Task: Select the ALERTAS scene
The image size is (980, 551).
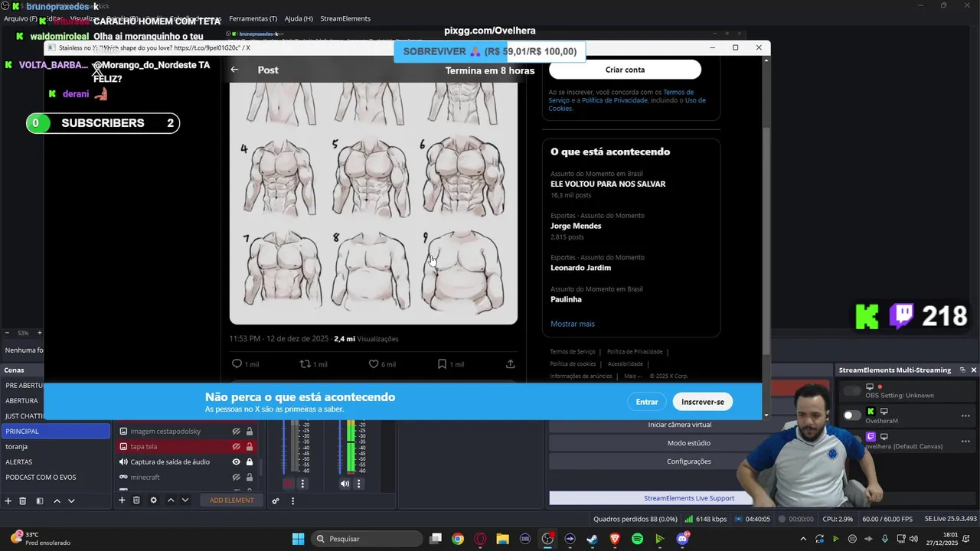Action: click(x=55, y=461)
